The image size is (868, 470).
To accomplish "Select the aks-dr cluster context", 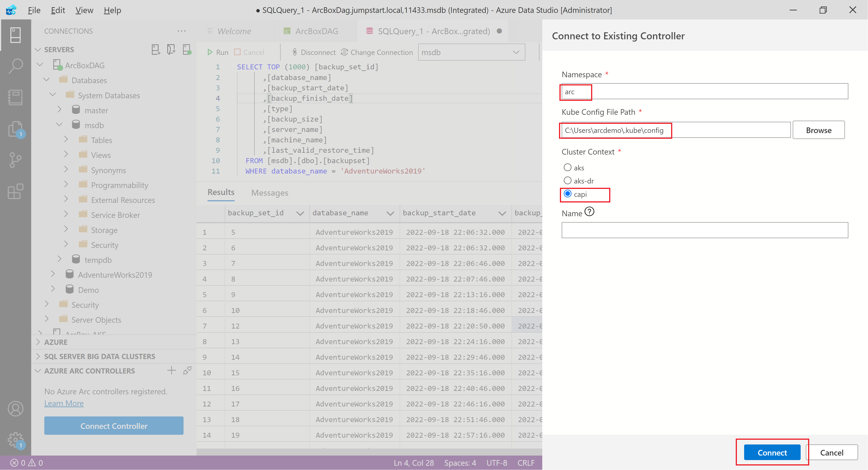I will click(x=567, y=181).
